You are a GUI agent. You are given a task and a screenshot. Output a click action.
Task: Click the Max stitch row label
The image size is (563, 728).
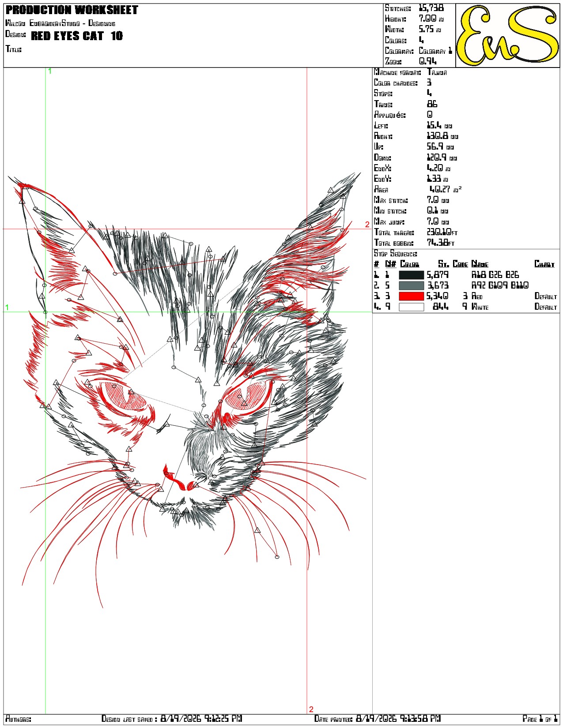pyautogui.click(x=391, y=200)
